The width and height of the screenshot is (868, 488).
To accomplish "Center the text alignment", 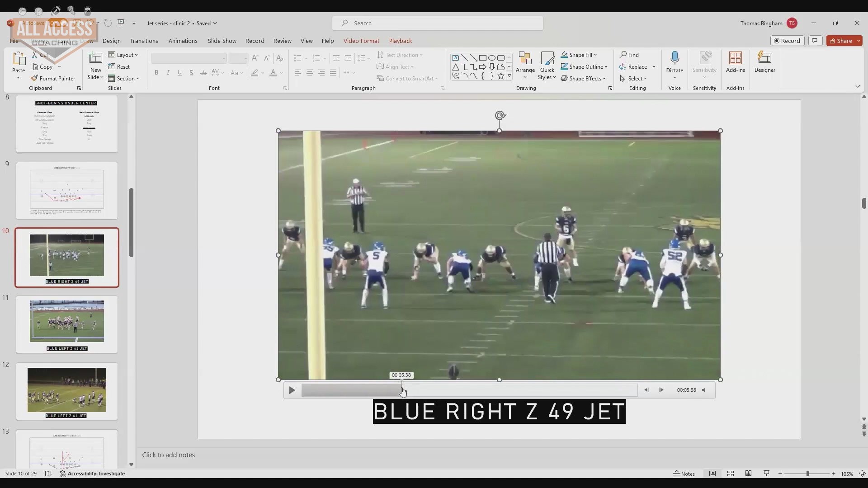I will tap(309, 72).
